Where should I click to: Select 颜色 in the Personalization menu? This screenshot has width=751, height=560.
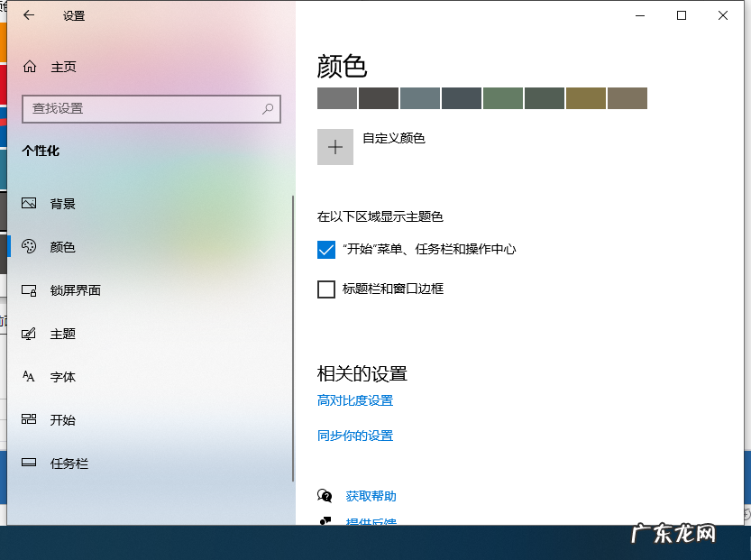pyautogui.click(x=63, y=247)
